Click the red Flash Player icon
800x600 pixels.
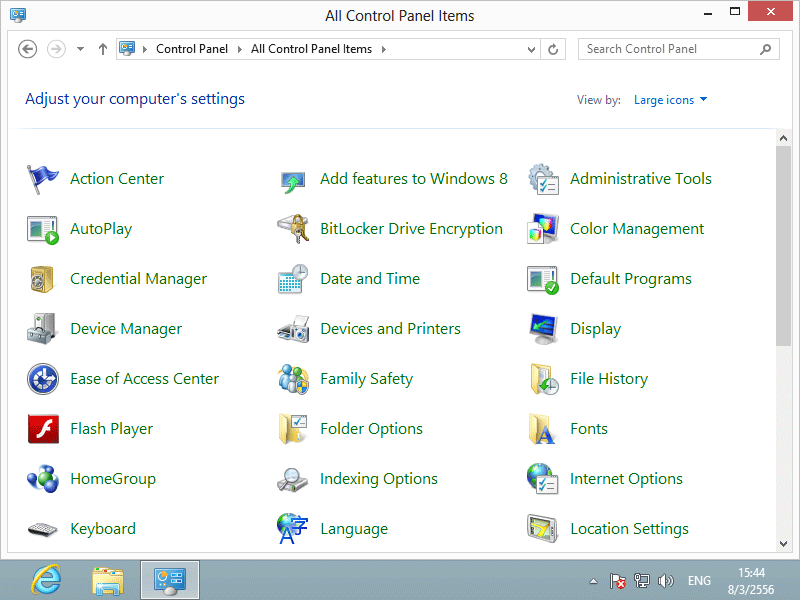tap(43, 429)
